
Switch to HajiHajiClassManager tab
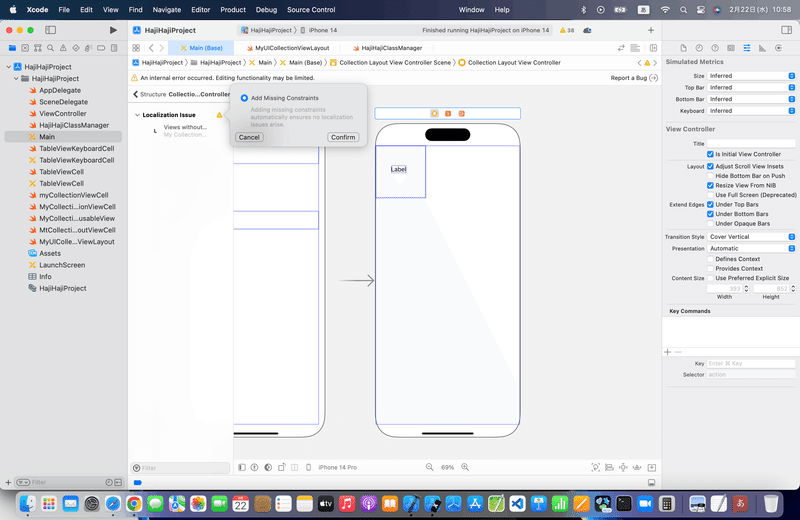point(388,48)
